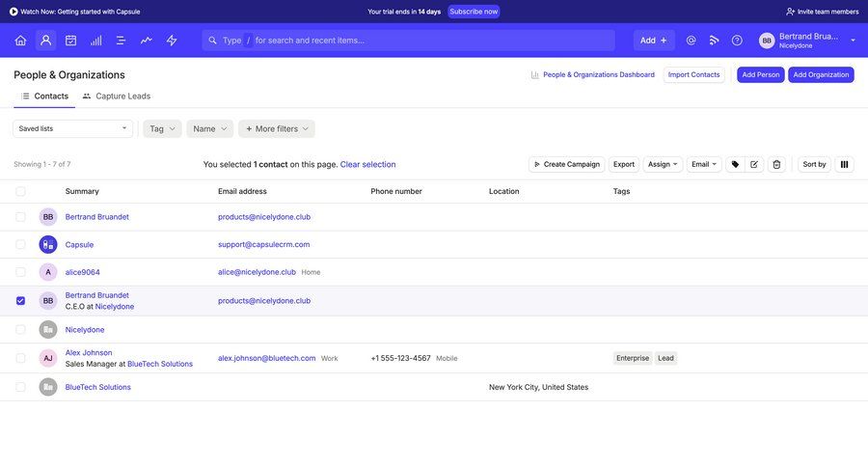This screenshot has width=868, height=467.
Task: Check the Nicelydone row checkbox
Action: coord(20,330)
